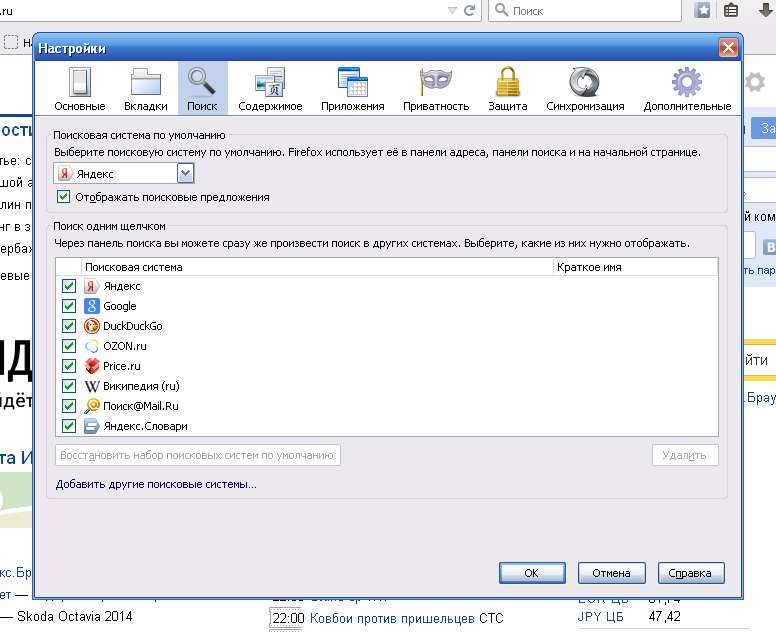
Task: Click the gear icon on the background page
Action: [755, 82]
